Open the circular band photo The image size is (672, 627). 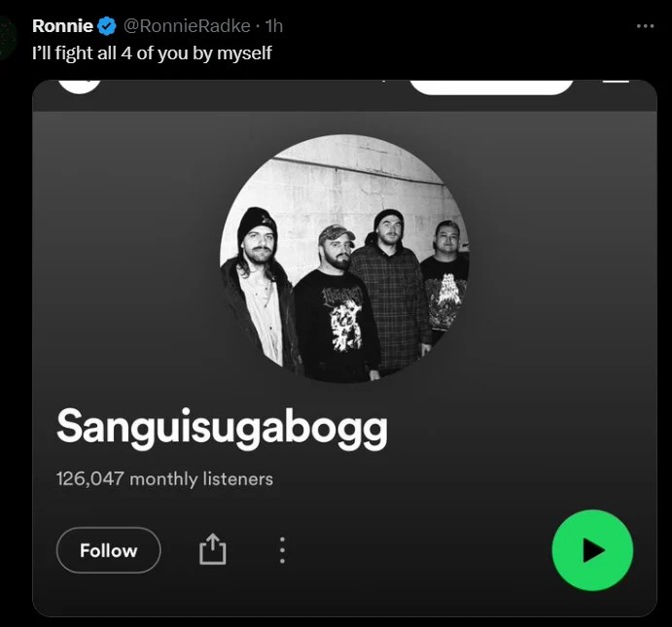click(344, 259)
